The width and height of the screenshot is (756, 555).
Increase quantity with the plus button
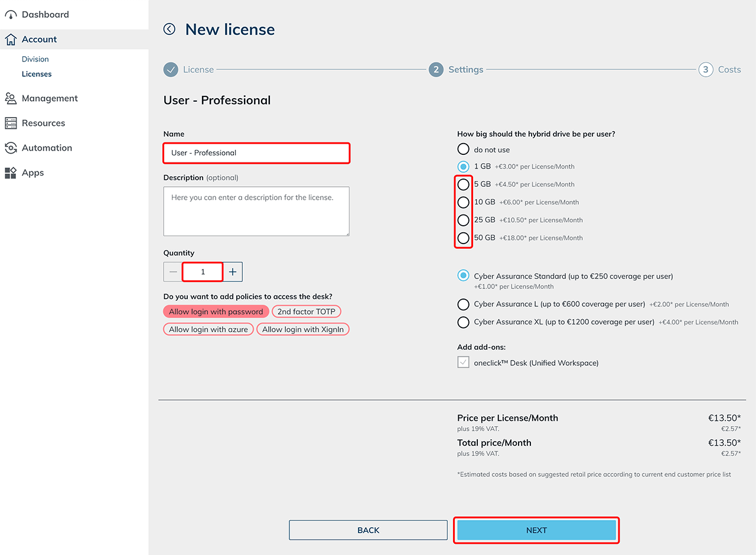233,272
